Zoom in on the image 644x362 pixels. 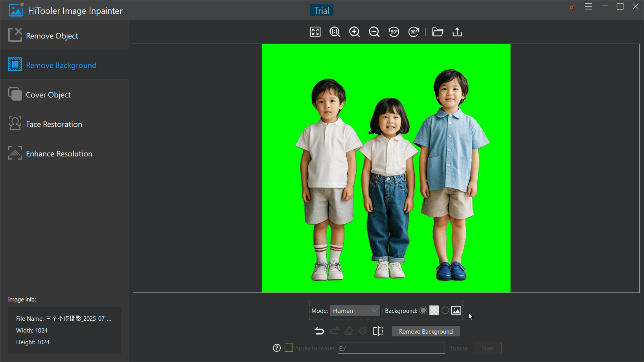[355, 32]
